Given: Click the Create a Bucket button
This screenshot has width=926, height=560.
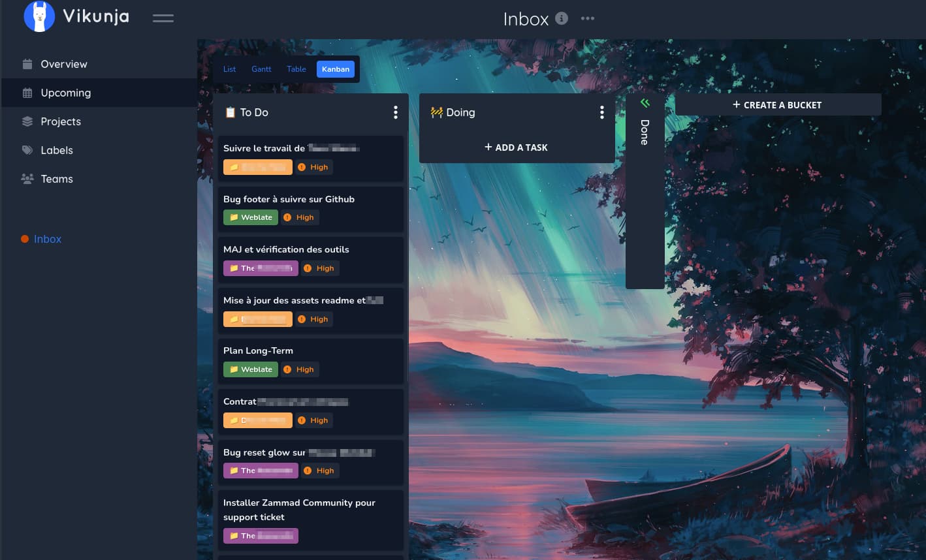Looking at the screenshot, I should (x=778, y=104).
